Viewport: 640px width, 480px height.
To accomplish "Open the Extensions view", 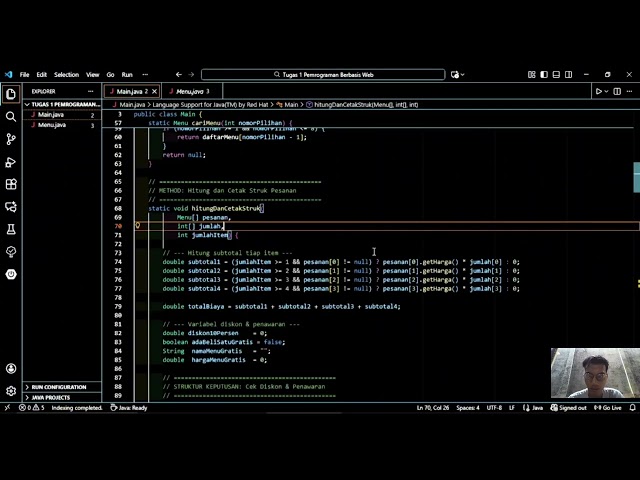I will click(x=11, y=184).
